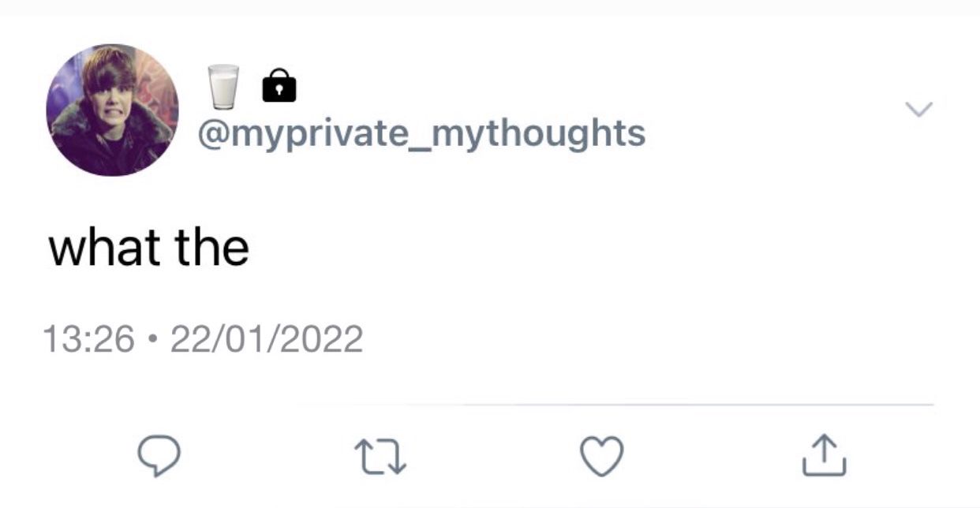Viewport: 980px width, 508px height.
Task: Click the heart like icon
Action: coord(602,457)
